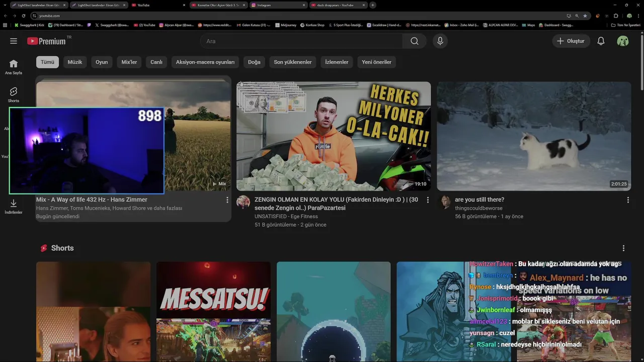Select the Canlı filter chip
Screen dimensions: 644x362
(156, 62)
